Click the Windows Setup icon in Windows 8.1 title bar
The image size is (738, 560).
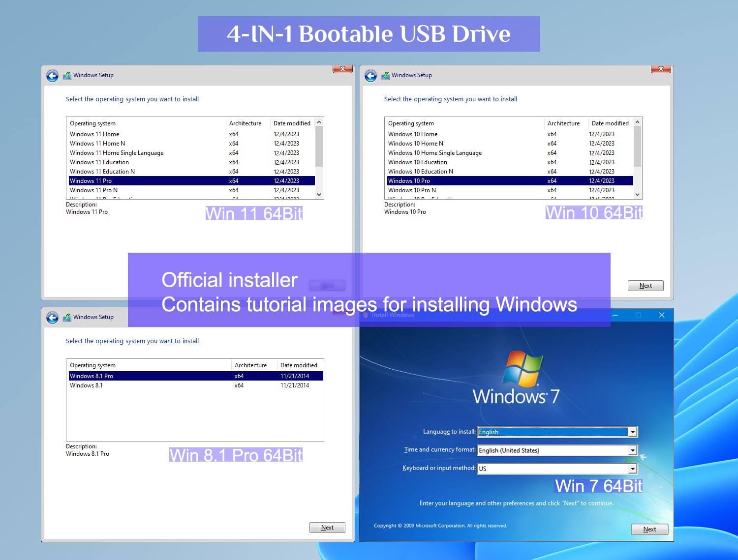[67, 317]
